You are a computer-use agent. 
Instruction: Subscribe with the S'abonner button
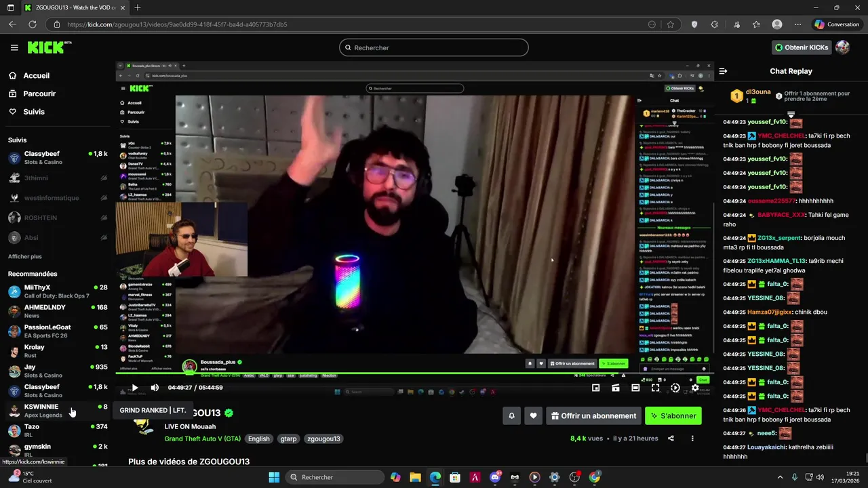point(673,416)
